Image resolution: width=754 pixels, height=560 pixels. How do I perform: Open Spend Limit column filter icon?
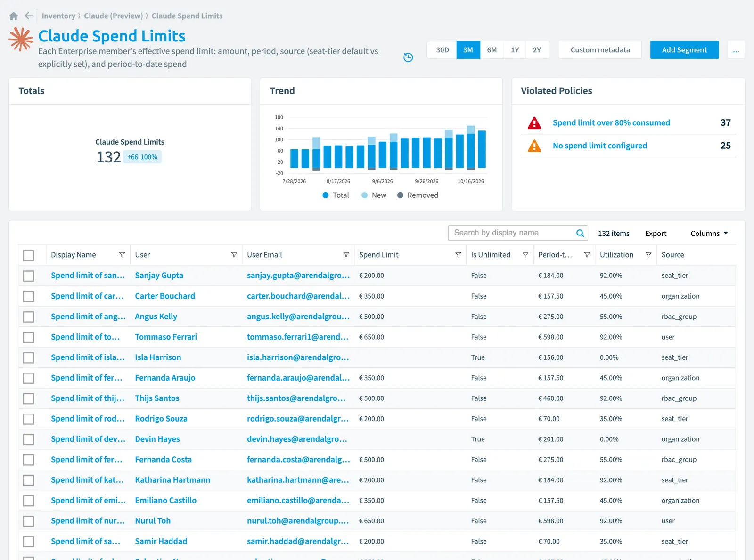pyautogui.click(x=458, y=255)
